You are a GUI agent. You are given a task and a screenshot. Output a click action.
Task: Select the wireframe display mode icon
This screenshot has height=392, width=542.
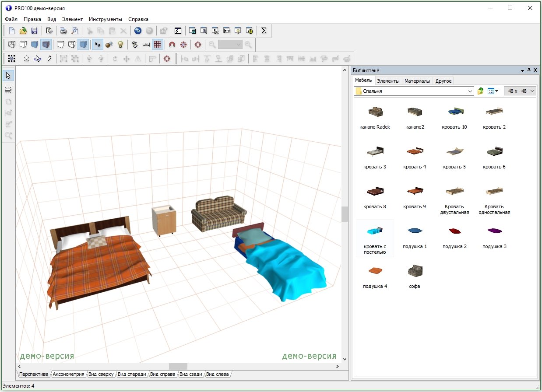click(x=12, y=44)
